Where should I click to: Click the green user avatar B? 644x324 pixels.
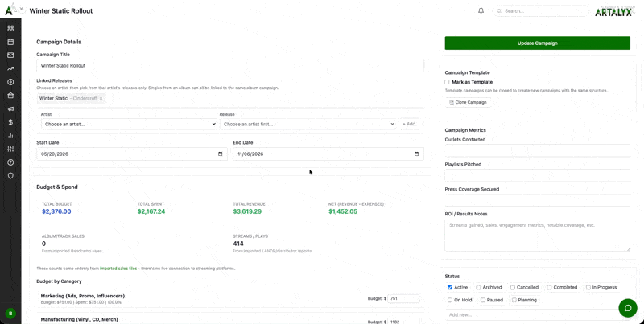click(10, 314)
